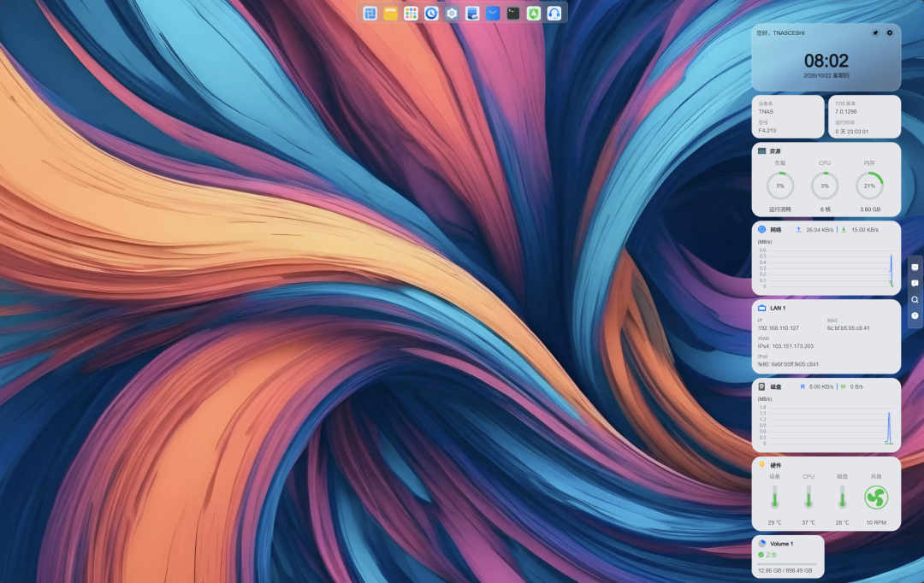Click the 3% CPU gauge ring
The width and height of the screenshot is (924, 583).
[825, 186]
